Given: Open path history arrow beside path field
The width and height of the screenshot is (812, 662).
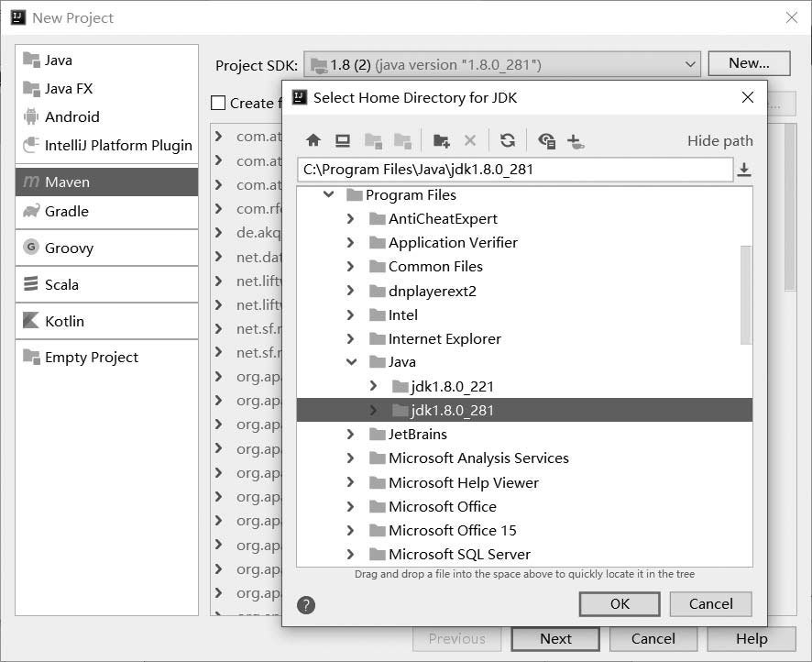Looking at the screenshot, I should click(x=744, y=170).
